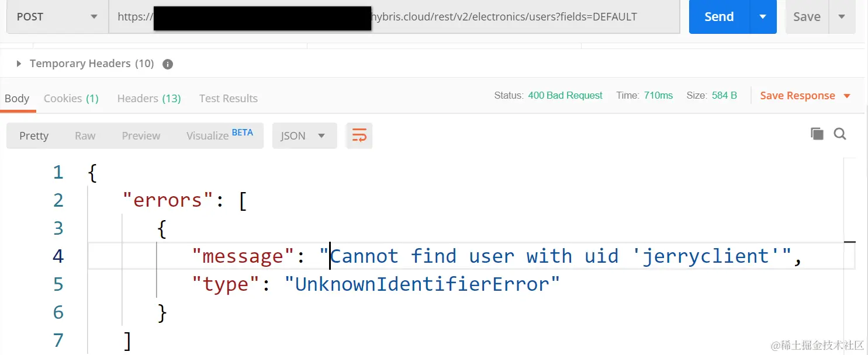Open the JSON format dropdown
Viewport: 868px width, 355px height.
click(305, 135)
